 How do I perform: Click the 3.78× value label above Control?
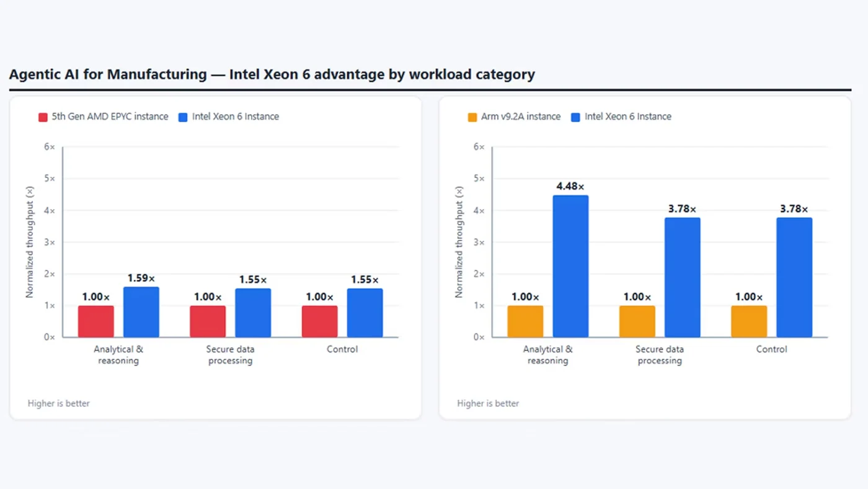794,209
